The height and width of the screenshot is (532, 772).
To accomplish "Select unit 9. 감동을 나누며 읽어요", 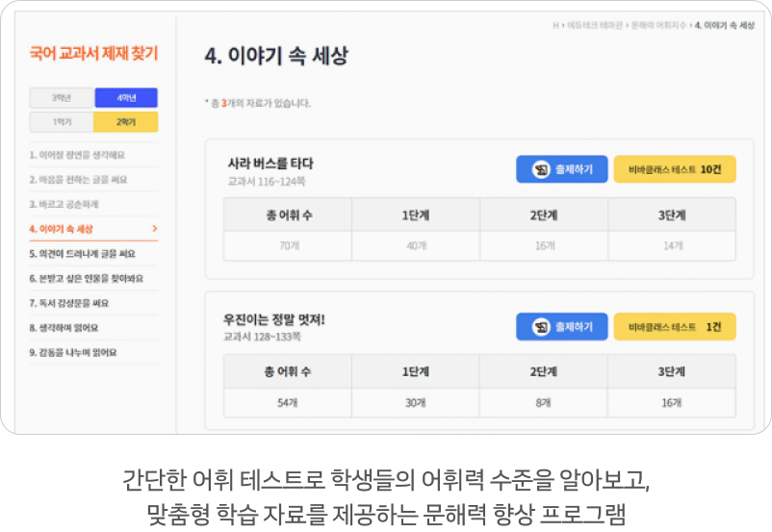I will coord(72,353).
